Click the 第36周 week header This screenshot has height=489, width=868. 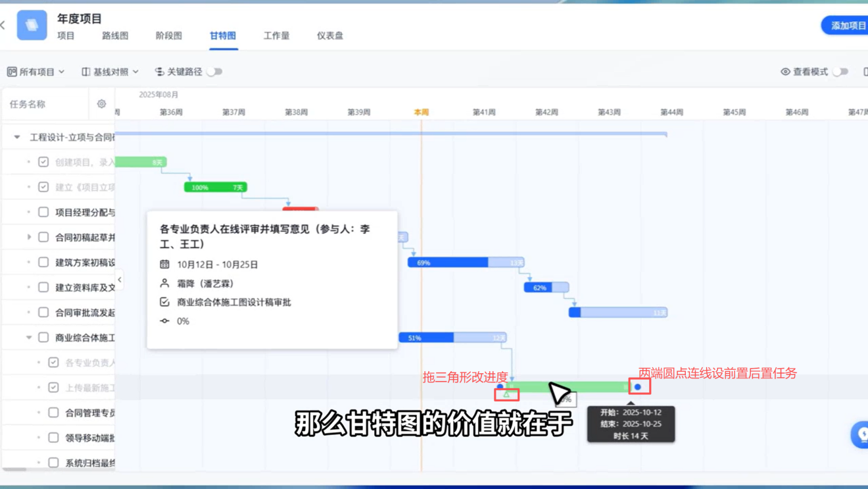tap(171, 113)
